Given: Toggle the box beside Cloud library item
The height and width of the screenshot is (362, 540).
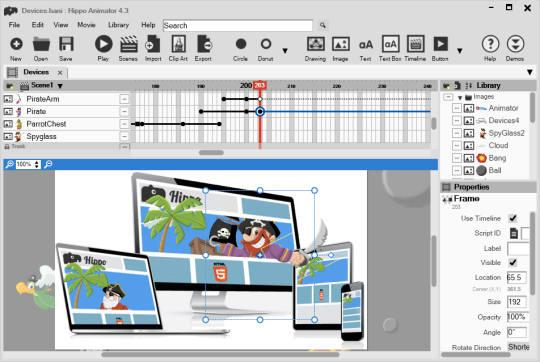Looking at the screenshot, I should tap(457, 145).
